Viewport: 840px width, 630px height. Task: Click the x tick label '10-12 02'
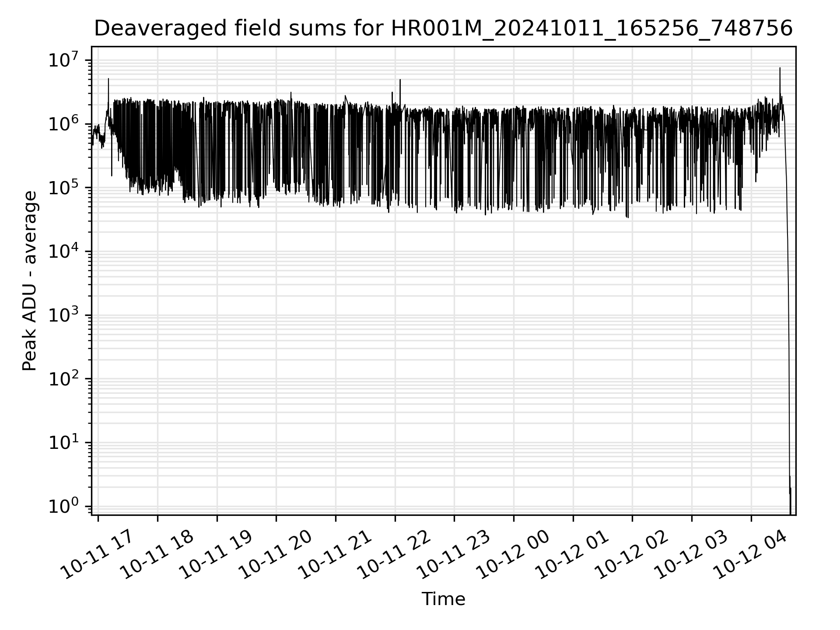tap(630, 555)
